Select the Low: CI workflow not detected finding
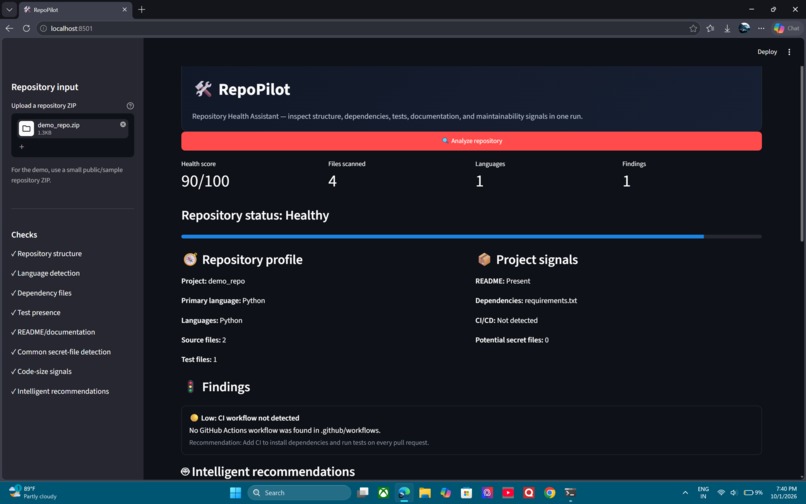Viewport: 806px width, 504px height. (x=471, y=430)
